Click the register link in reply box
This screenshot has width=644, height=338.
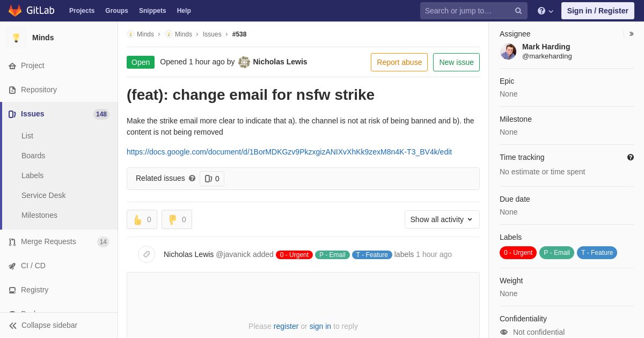pos(286,326)
